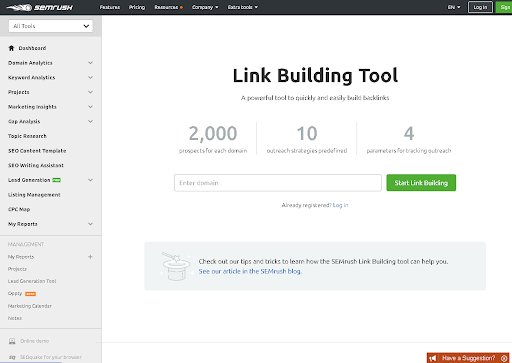
Task: Focus the Enter domain input field
Action: (278, 183)
